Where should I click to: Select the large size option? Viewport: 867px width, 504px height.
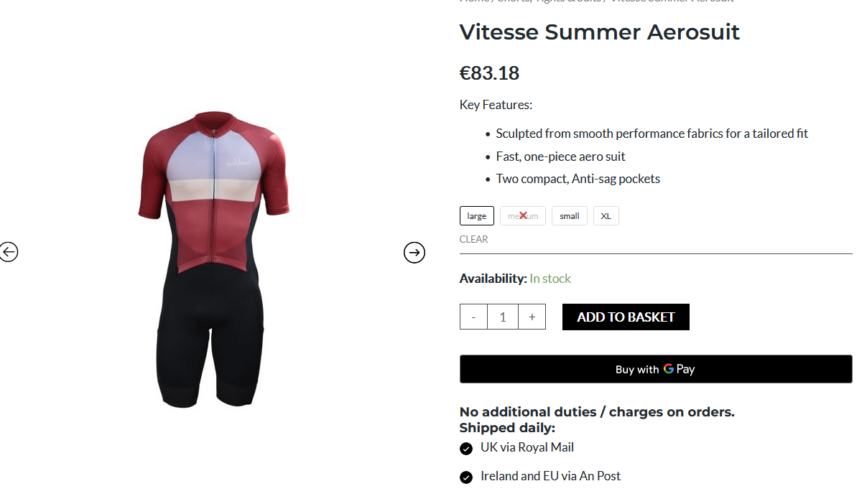pos(477,216)
